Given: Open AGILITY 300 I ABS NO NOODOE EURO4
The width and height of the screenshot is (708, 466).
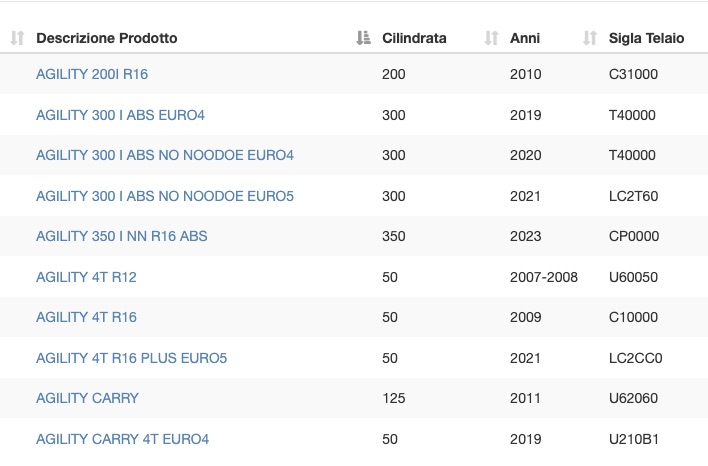Looking at the screenshot, I should tap(165, 155).
